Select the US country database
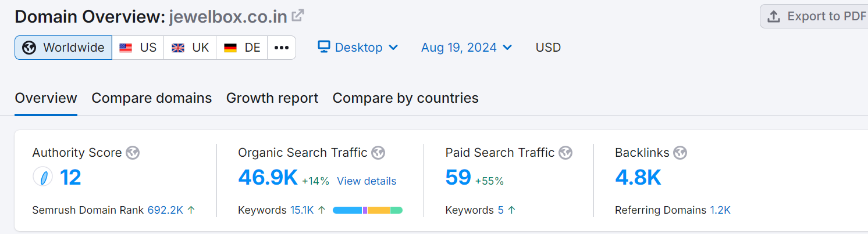 point(138,48)
